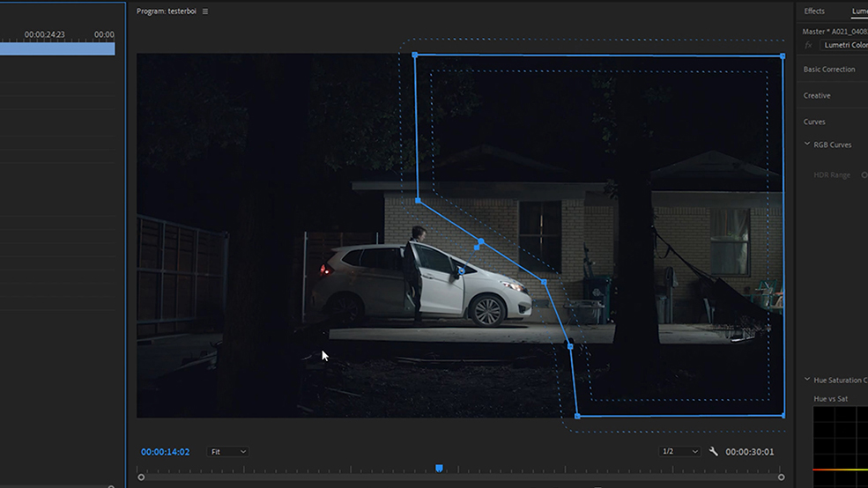Click the fx badge beside Lumetri Color
This screenshot has width=868, height=488.
point(808,45)
